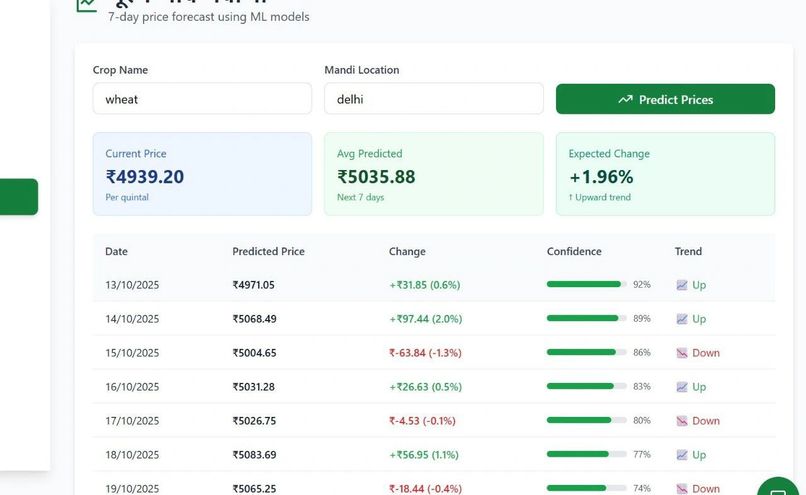Click the Predicted Price column header
This screenshot has width=806, height=495.
268,251
